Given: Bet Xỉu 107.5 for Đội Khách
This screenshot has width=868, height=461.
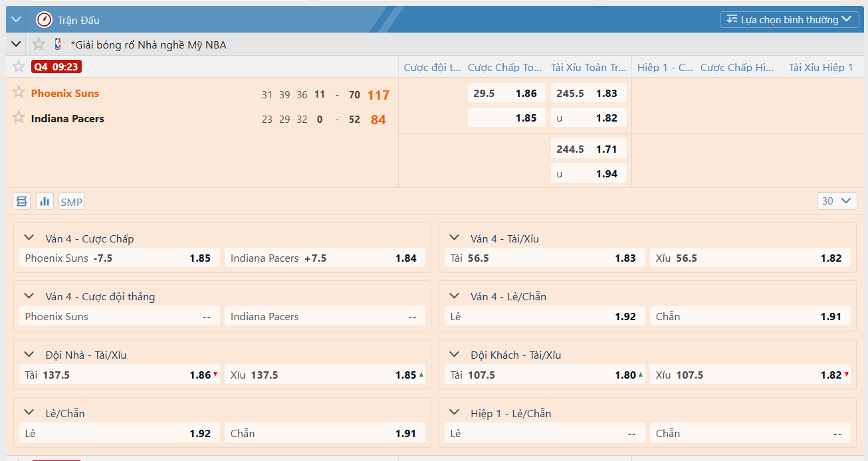Looking at the screenshot, I should [x=750, y=375].
